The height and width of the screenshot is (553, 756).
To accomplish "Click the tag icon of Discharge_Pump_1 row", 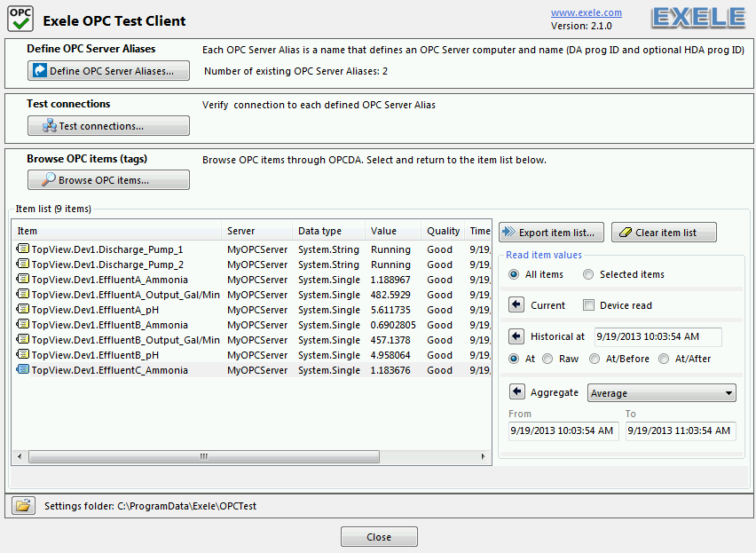I will [23, 249].
